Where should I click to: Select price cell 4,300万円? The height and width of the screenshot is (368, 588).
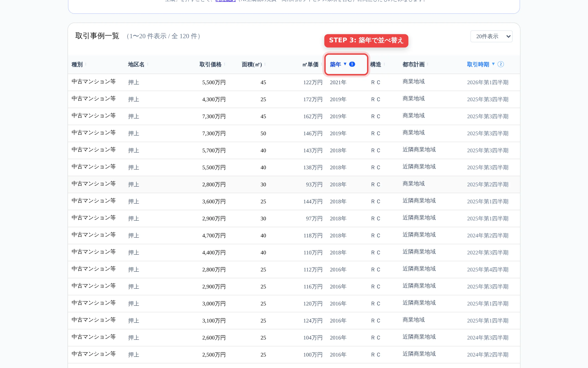pos(214,100)
